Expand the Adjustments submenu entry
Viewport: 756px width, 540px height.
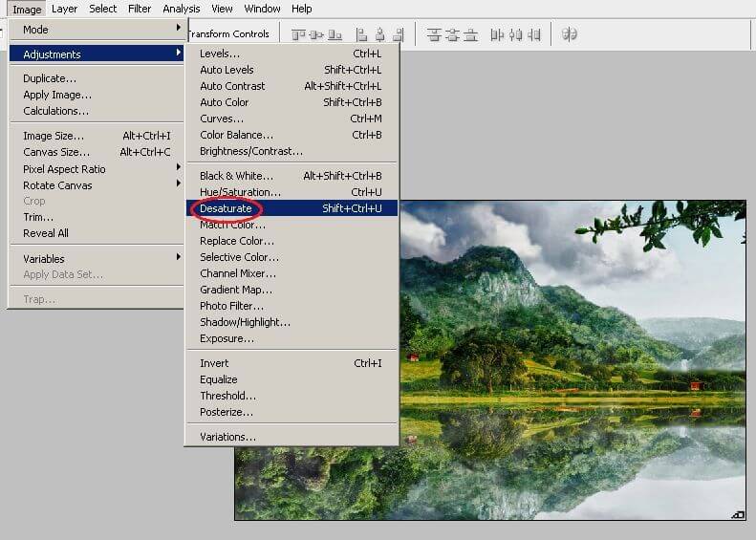click(x=97, y=54)
